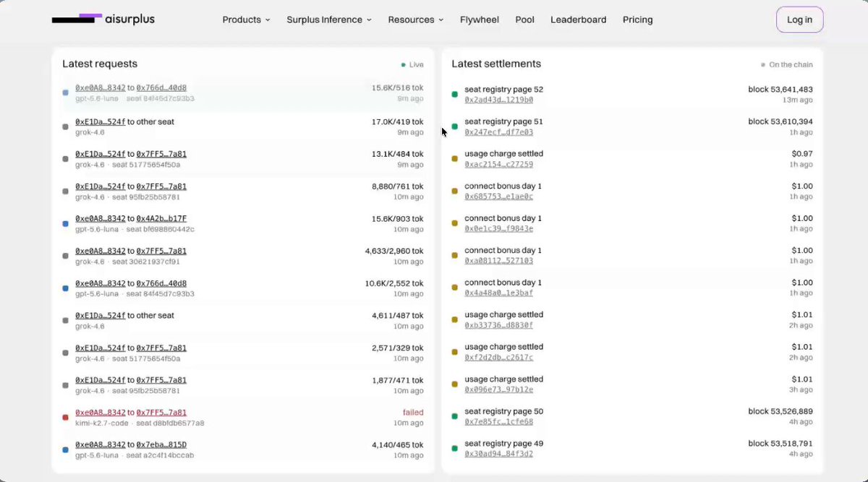View the Leaderboard page
Screen dimensions: 868x482
click(579, 20)
